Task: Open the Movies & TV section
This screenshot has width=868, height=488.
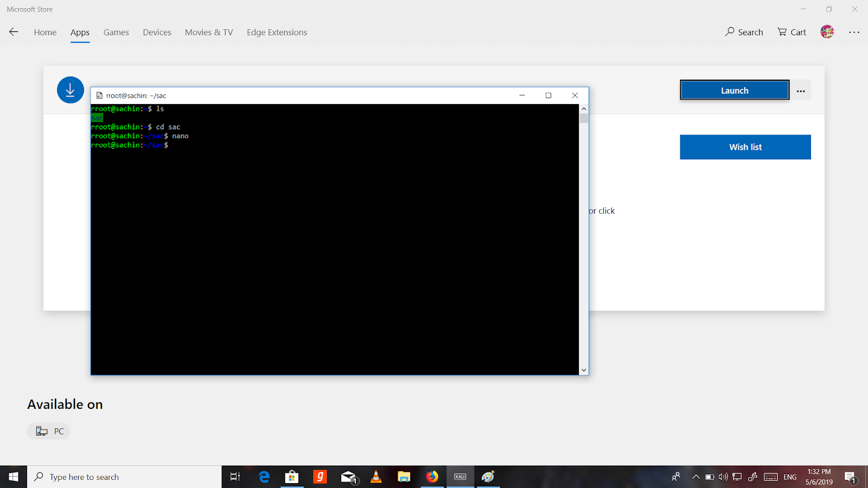Action: click(208, 33)
